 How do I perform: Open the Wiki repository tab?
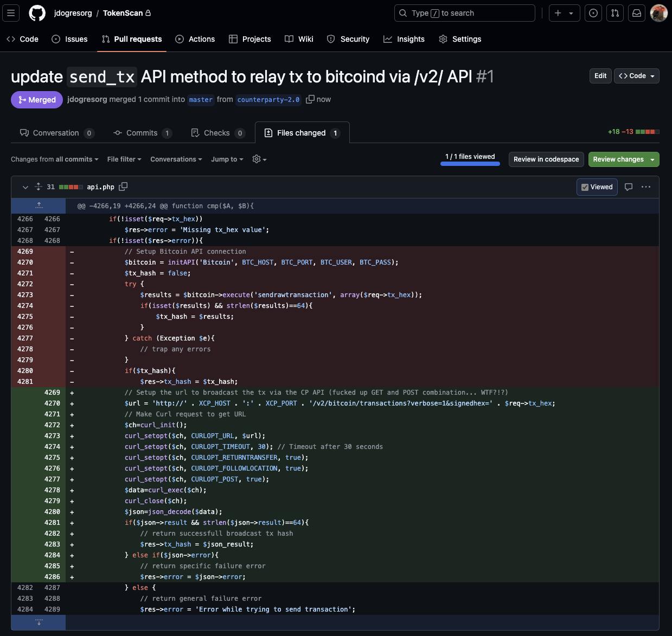coord(299,39)
